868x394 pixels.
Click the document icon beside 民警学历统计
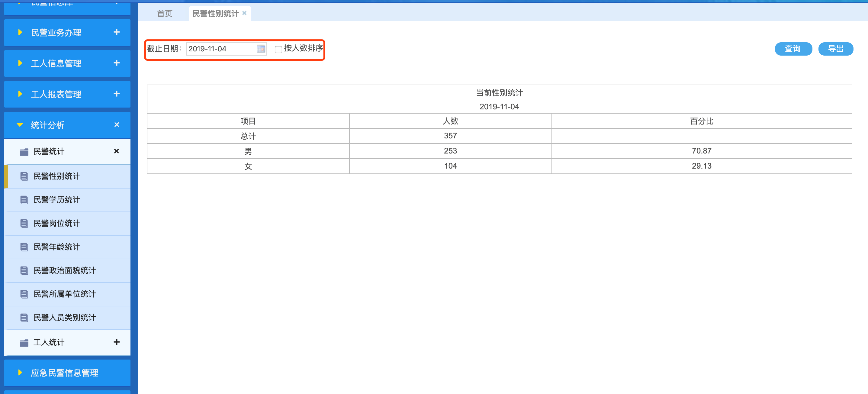pos(24,200)
